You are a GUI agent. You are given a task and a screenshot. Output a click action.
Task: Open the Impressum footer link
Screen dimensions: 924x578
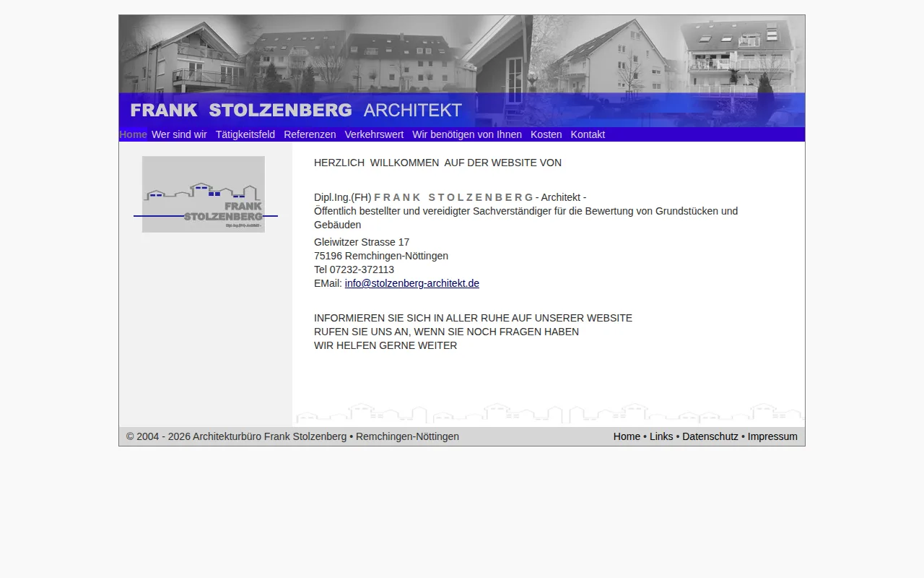click(772, 436)
